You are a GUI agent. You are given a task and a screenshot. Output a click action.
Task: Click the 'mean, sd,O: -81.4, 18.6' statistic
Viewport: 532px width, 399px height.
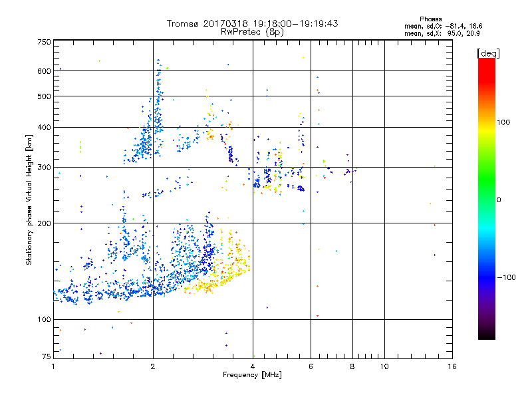443,26
